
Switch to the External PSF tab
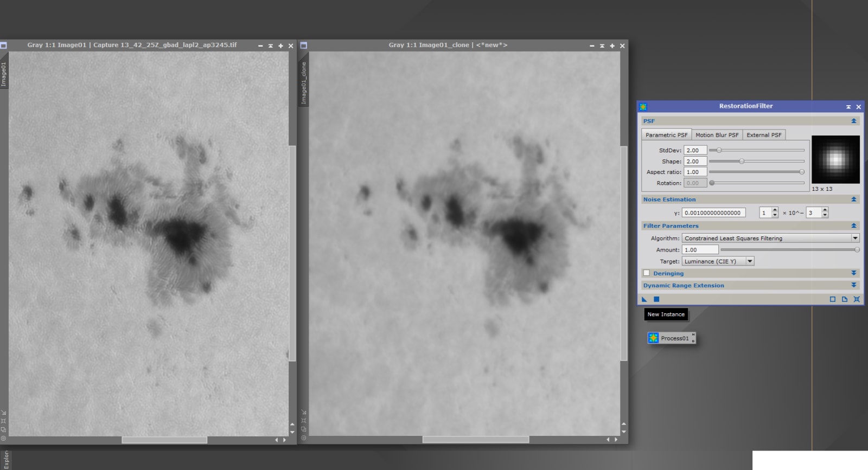pyautogui.click(x=764, y=135)
